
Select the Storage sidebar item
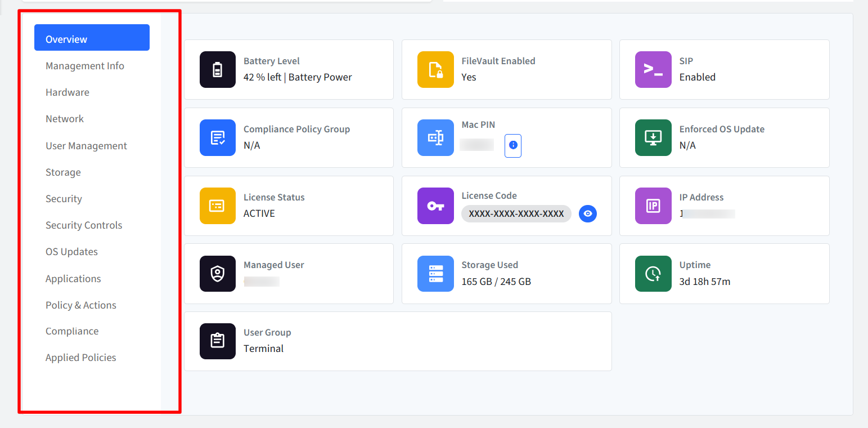pos(63,172)
